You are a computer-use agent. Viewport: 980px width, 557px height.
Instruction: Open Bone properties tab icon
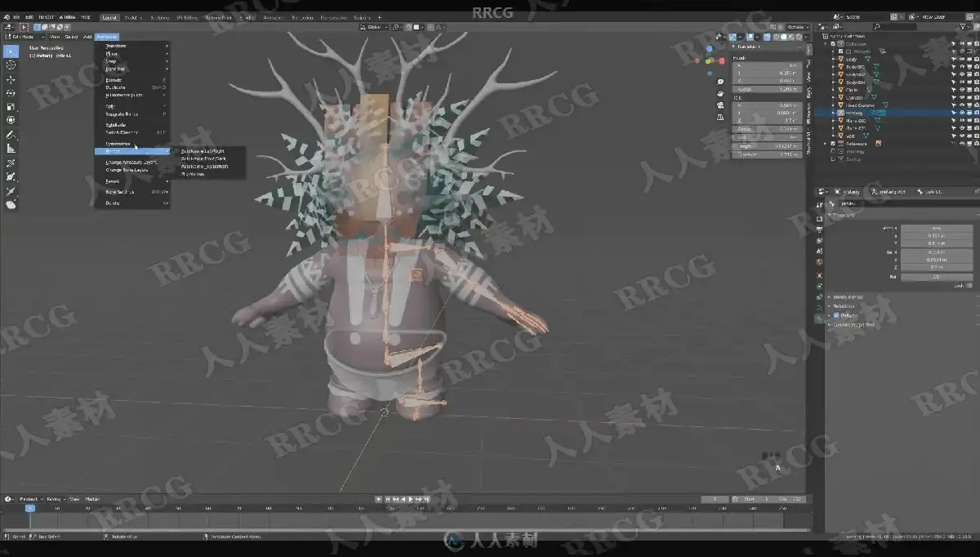[x=819, y=320]
